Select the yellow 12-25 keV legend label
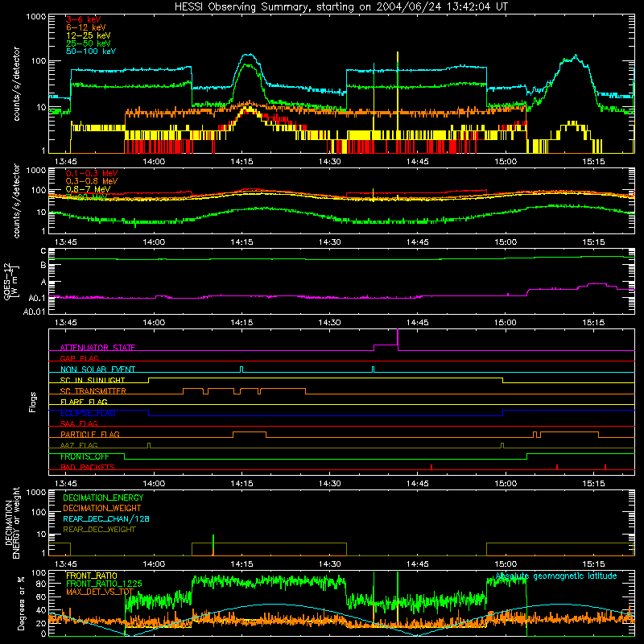This screenshot has width=644, height=644. click(x=88, y=35)
